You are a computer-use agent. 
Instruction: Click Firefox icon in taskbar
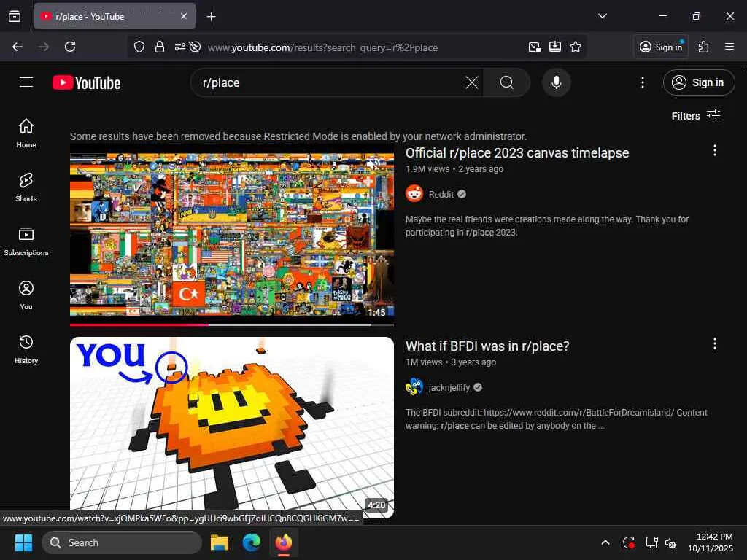pyautogui.click(x=284, y=542)
